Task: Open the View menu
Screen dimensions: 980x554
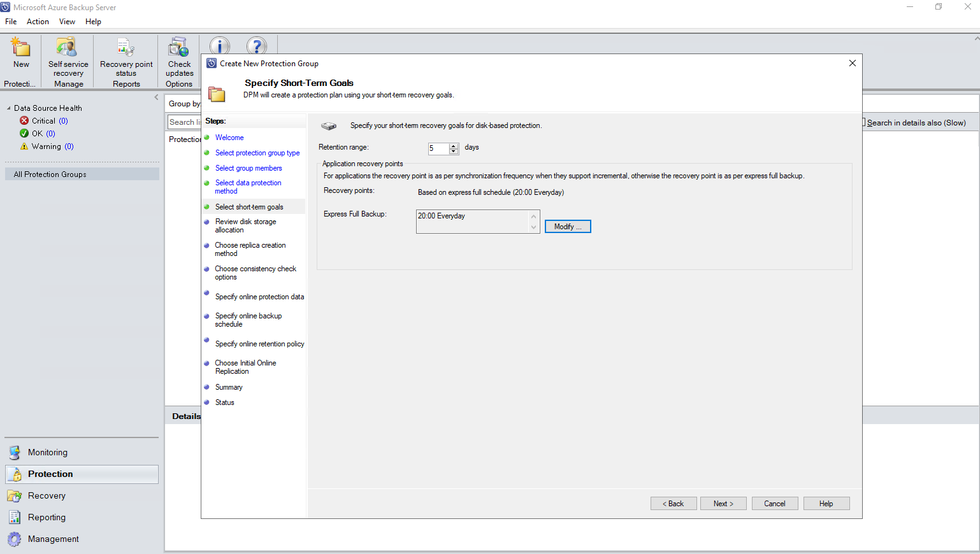Action: [x=67, y=22]
